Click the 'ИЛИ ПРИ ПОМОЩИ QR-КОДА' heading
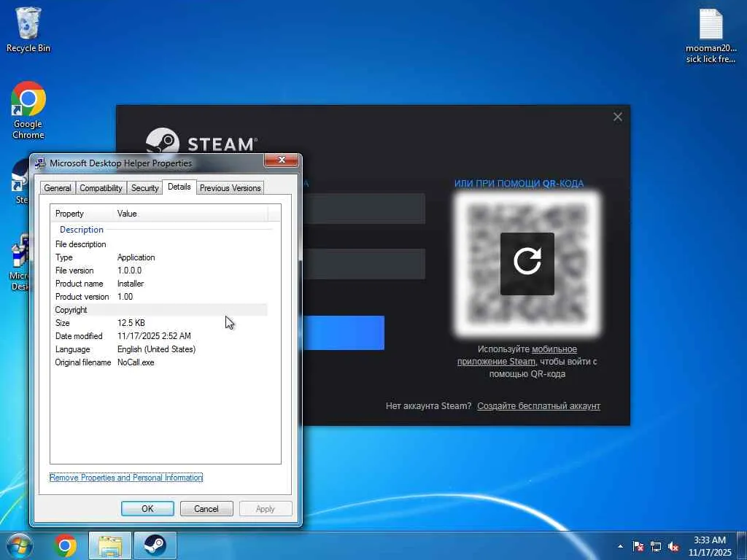This screenshot has width=747, height=560. 519,183
